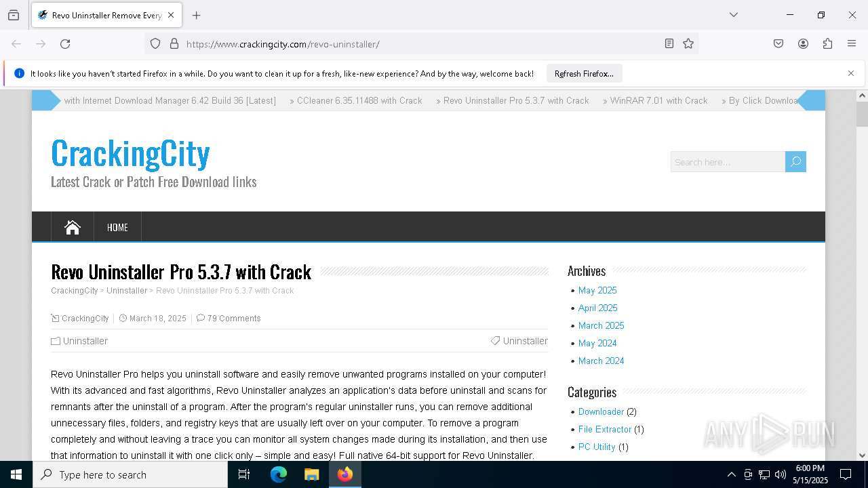Open HOME menu item
This screenshot has height=488, width=868.
(117, 227)
